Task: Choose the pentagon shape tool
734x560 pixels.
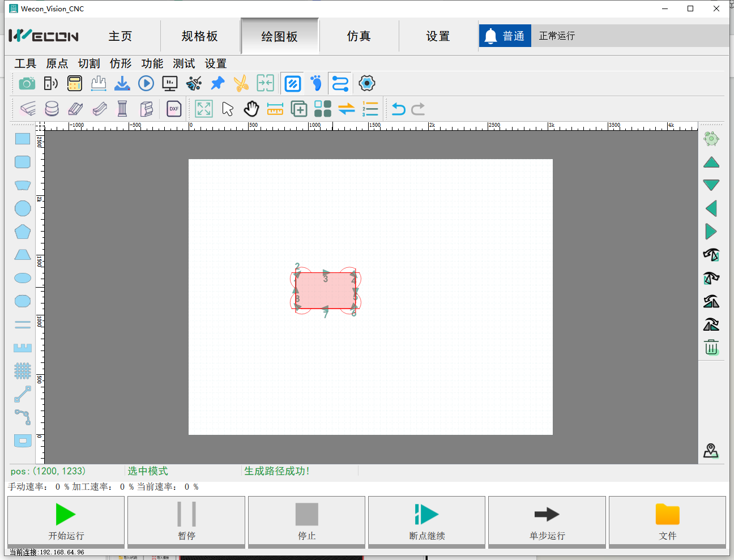Action: [x=23, y=232]
